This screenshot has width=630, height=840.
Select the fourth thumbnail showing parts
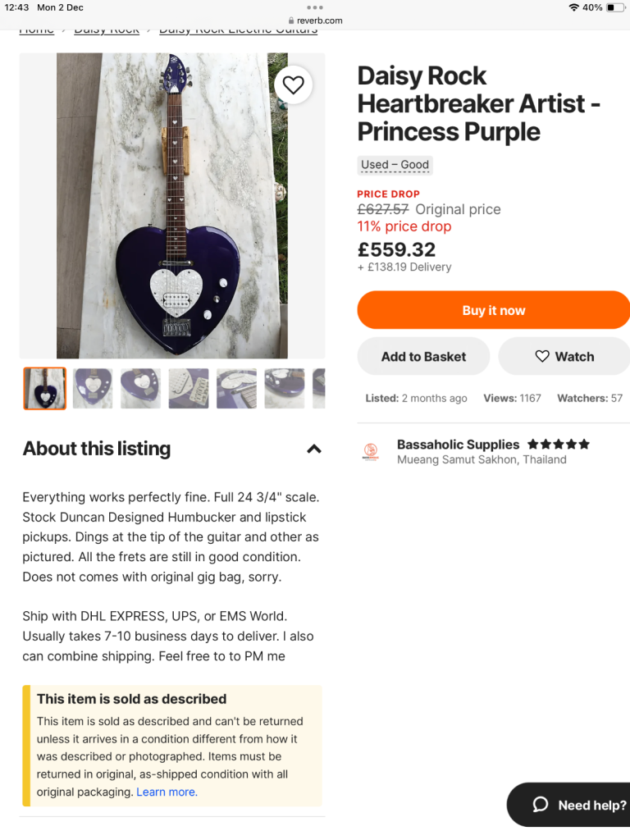(189, 388)
